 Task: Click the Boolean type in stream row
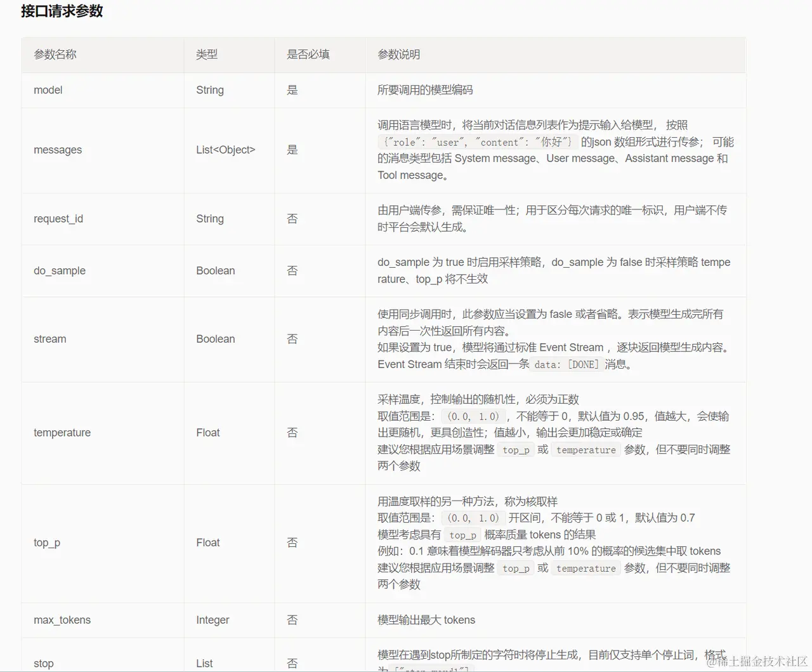(216, 339)
